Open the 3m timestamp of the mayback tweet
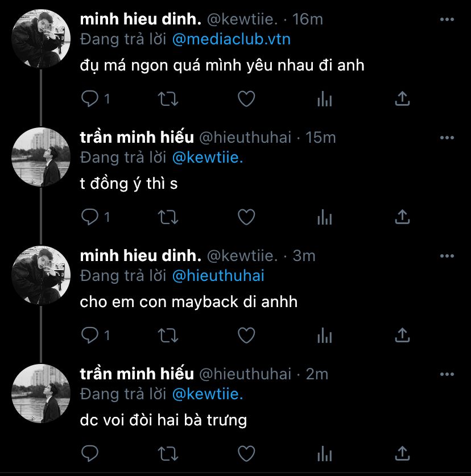This screenshot has width=471, height=476. pos(304,256)
